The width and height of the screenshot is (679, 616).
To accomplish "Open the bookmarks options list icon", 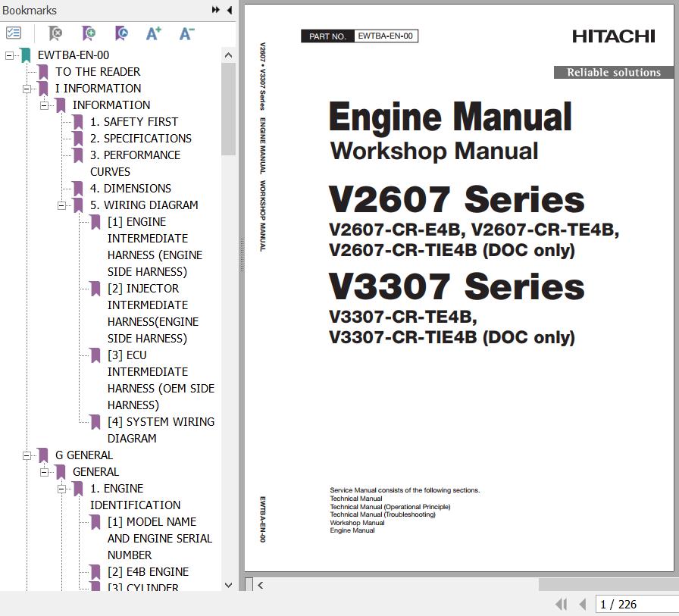I will click(x=14, y=33).
